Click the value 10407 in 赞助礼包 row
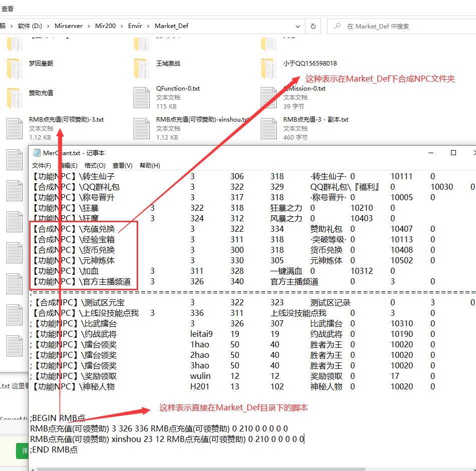Image resolution: width=476 pixels, height=471 pixels. pyautogui.click(x=401, y=229)
